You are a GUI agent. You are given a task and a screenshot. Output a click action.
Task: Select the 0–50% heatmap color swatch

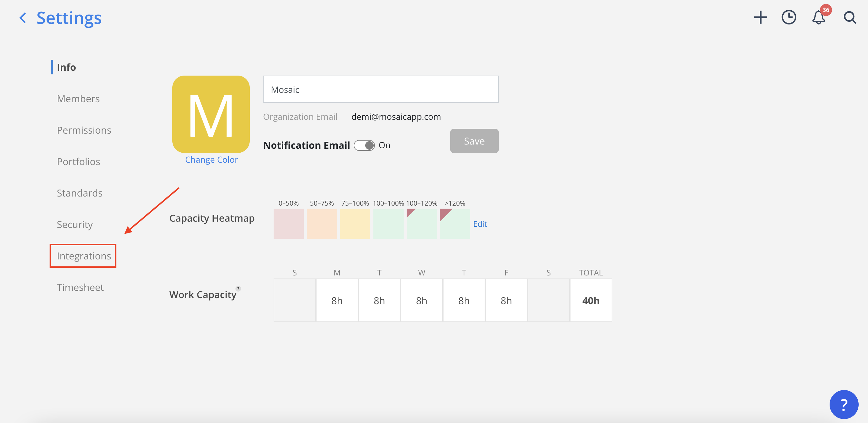click(x=288, y=223)
